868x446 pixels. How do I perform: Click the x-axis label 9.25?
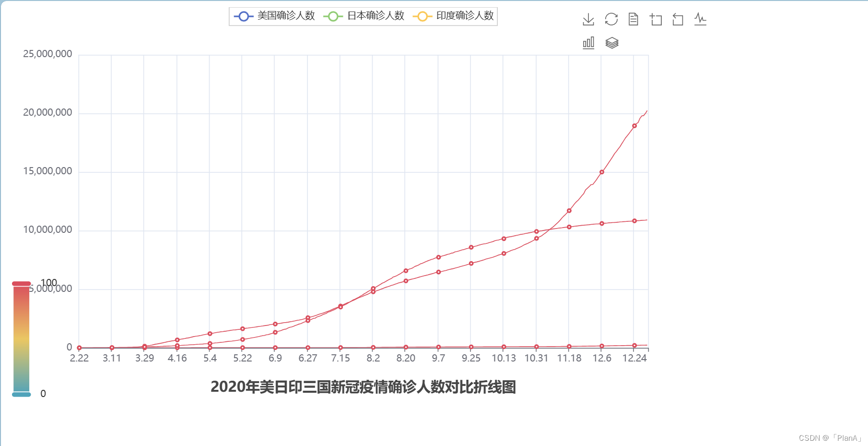471,358
